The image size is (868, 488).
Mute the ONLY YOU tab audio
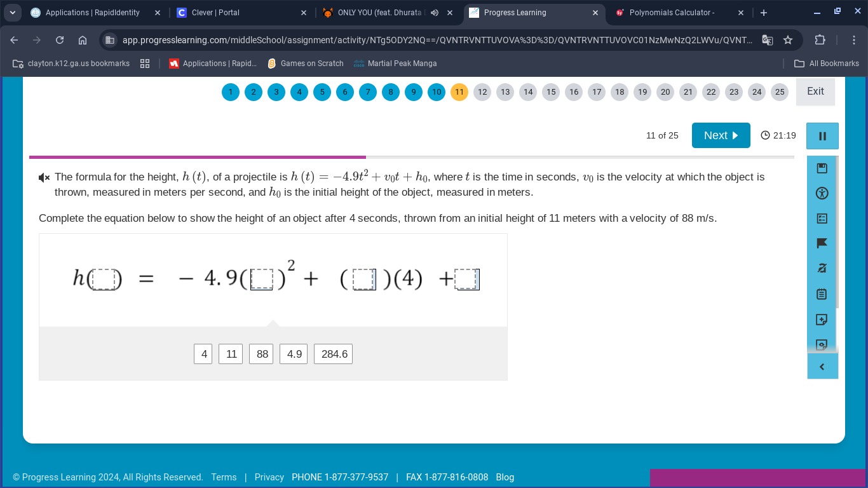tap(435, 13)
